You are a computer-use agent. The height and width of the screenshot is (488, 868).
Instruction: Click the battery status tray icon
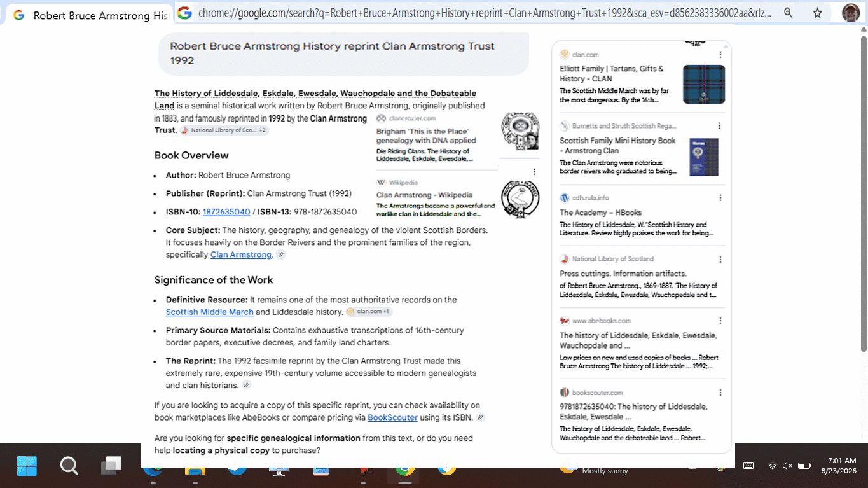click(x=804, y=466)
